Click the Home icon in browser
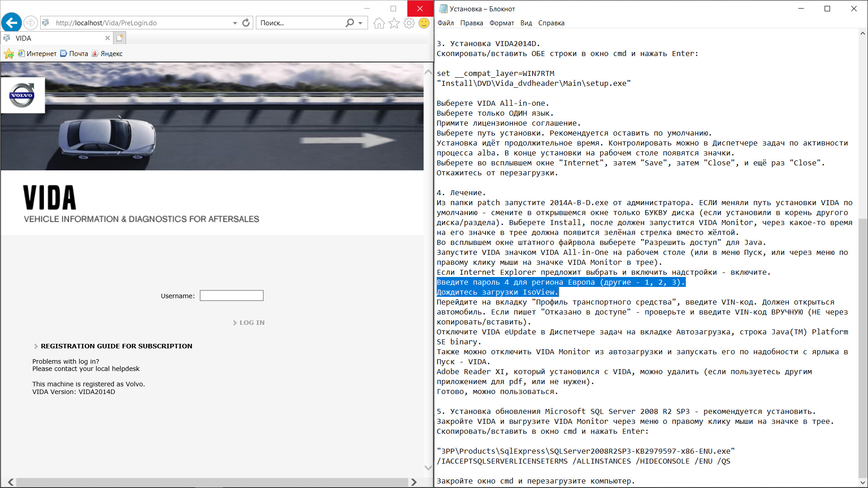Image resolution: width=868 pixels, height=488 pixels. point(379,23)
